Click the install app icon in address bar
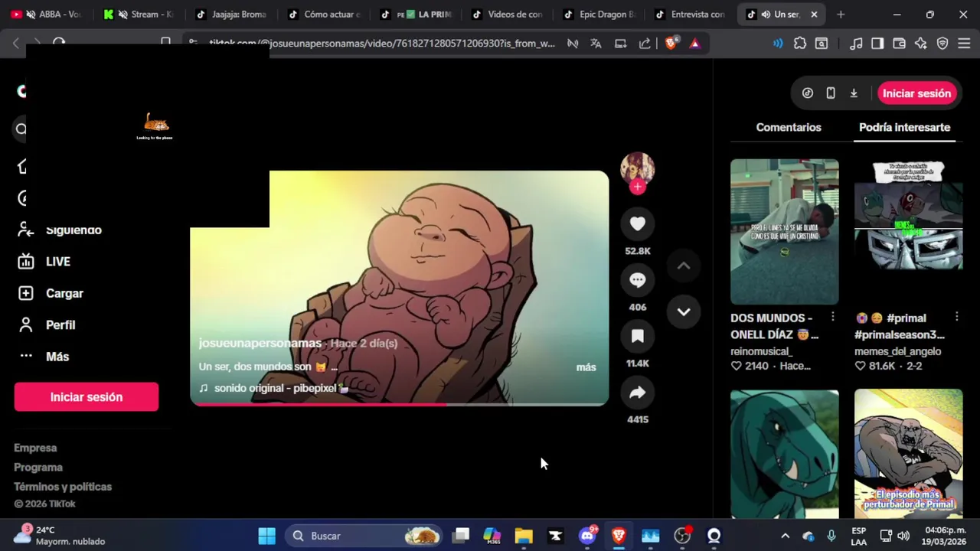980x551 pixels. [x=620, y=44]
